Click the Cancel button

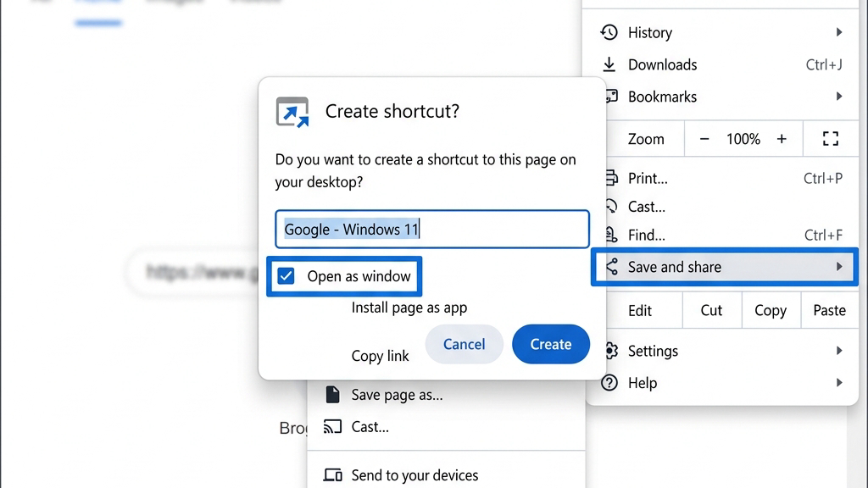(464, 344)
